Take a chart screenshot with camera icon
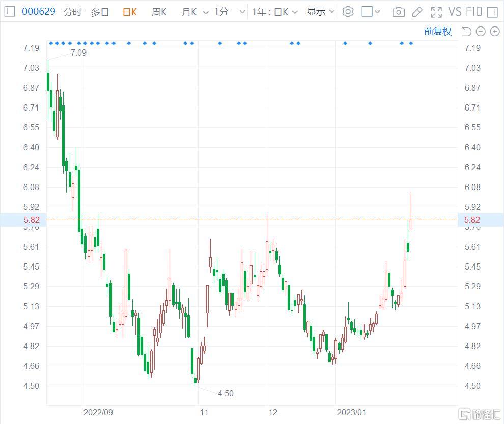504x424 pixels. [399, 12]
